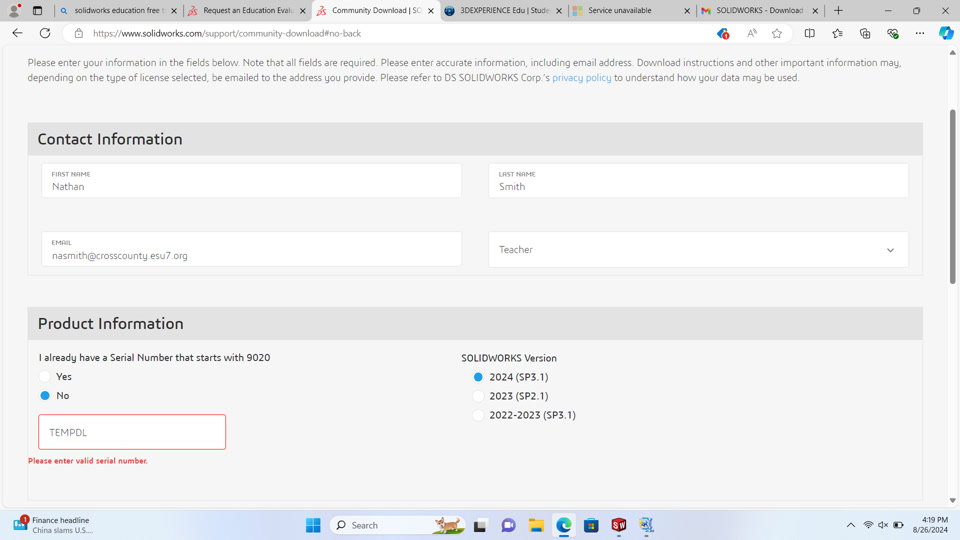960x540 pixels.
Task: Open the tab actions menu icon
Action: [37, 10]
